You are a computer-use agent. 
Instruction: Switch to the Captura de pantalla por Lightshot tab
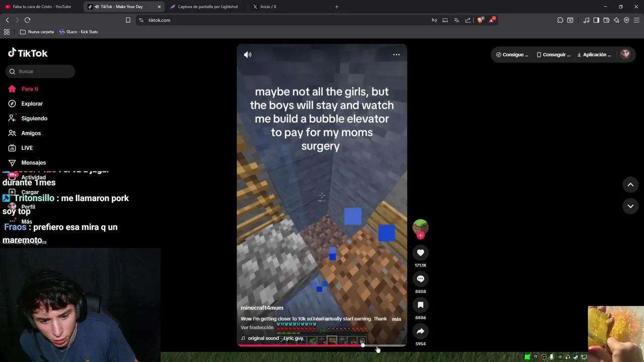pos(207,7)
